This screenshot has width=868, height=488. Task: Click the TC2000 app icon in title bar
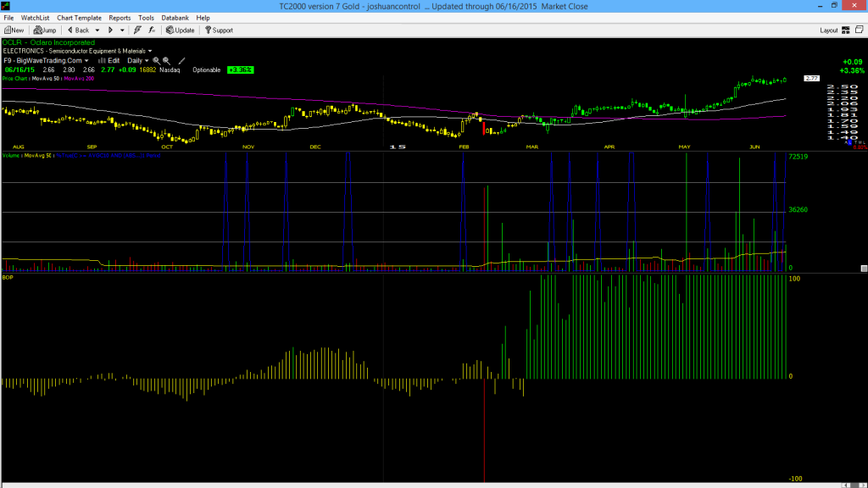coord(6,6)
